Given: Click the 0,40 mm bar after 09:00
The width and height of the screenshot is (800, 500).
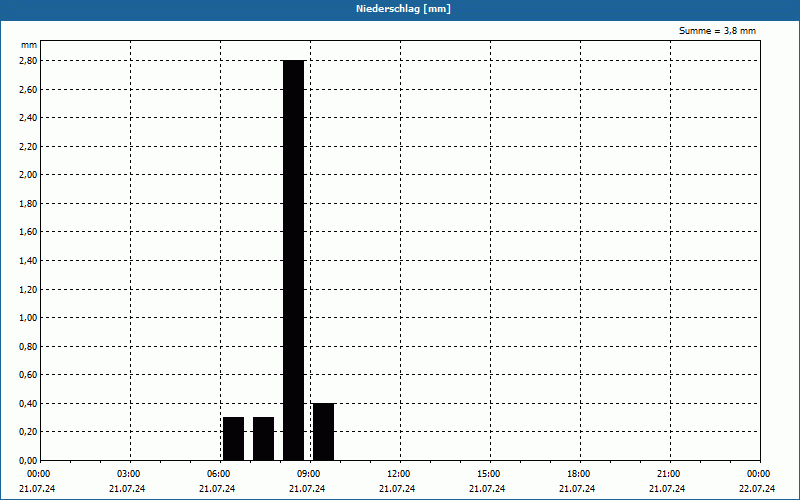Looking at the screenshot, I should [323, 432].
